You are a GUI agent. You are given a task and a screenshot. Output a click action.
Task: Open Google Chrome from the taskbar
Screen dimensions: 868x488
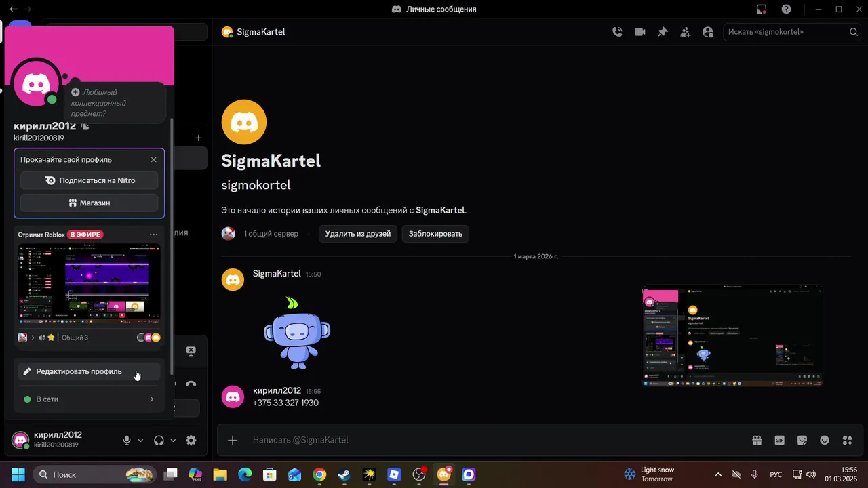click(319, 474)
